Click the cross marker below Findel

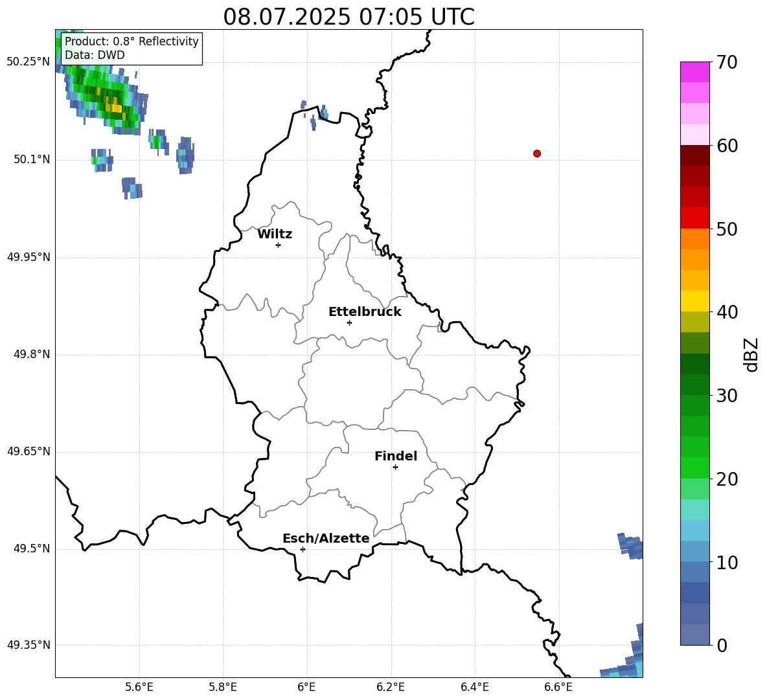tap(395, 468)
